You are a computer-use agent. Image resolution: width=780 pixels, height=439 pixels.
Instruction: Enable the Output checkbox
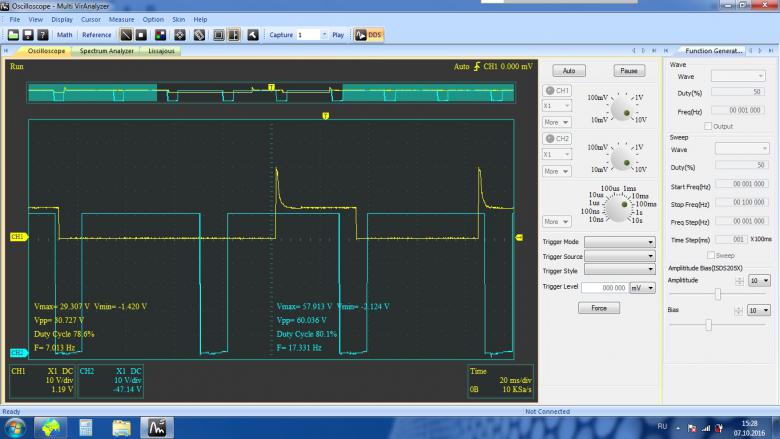[708, 126]
